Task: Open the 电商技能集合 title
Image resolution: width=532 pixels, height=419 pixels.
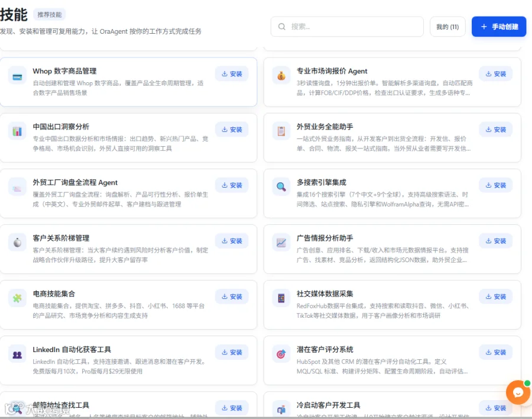Action: 54,294
